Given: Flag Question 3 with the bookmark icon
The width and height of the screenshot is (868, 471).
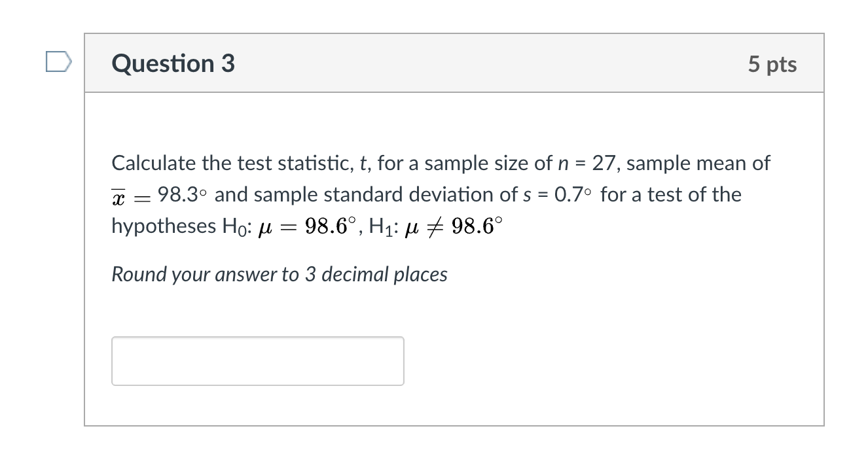Looking at the screenshot, I should point(58,62).
